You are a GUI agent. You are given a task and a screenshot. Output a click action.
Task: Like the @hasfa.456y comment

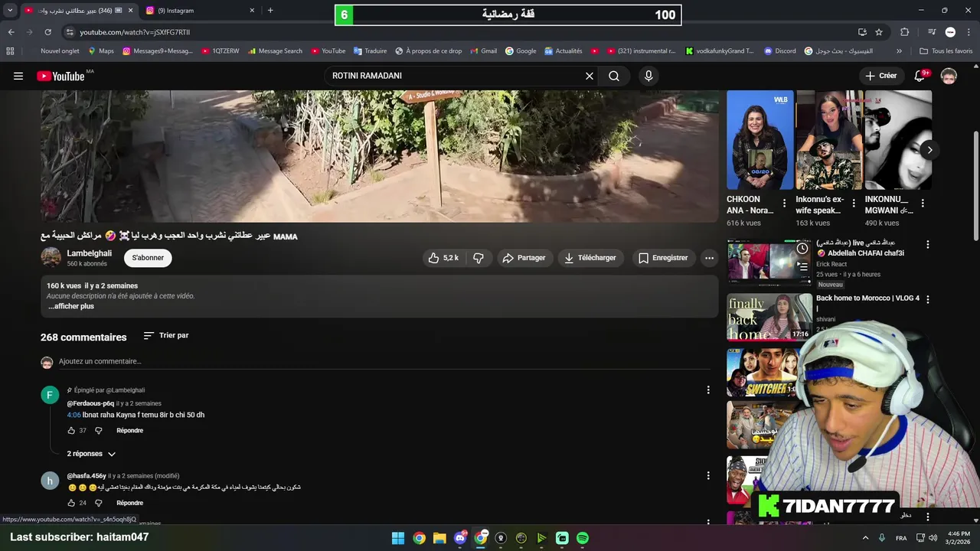tap(71, 503)
